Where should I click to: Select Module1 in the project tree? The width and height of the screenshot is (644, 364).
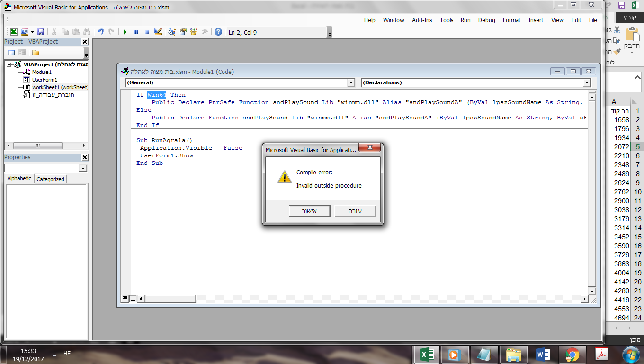click(42, 72)
